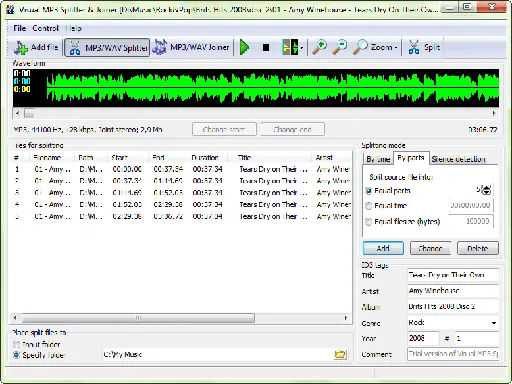Sort by the Start column header
This screenshot has height=384, width=512.
pos(128,157)
